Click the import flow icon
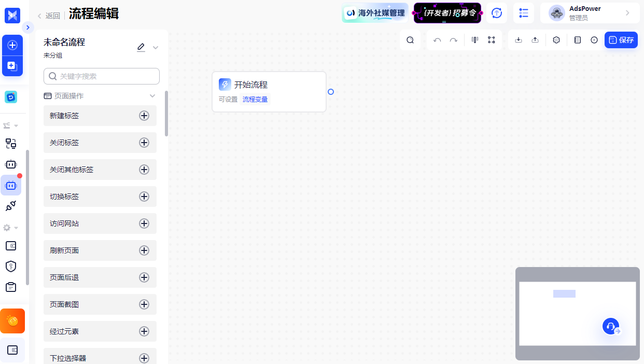This screenshot has height=364, width=644. coord(518,39)
